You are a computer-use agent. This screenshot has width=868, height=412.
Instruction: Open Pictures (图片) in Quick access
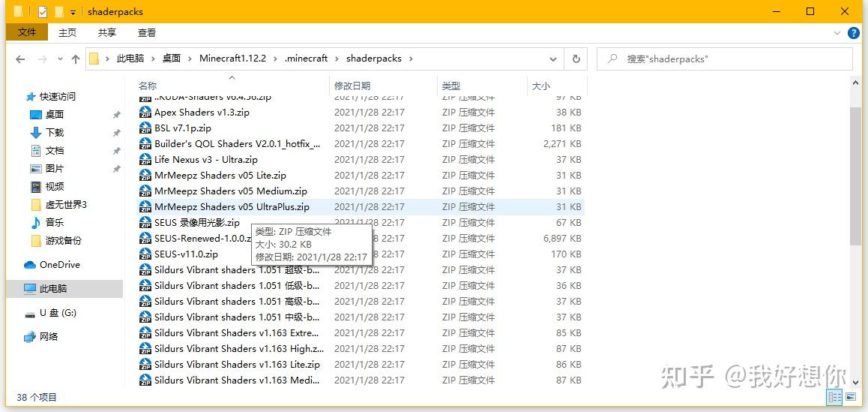(54, 169)
